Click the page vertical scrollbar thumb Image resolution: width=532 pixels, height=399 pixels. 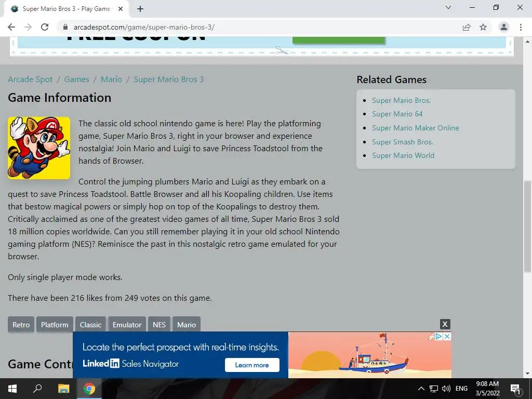pos(527,227)
